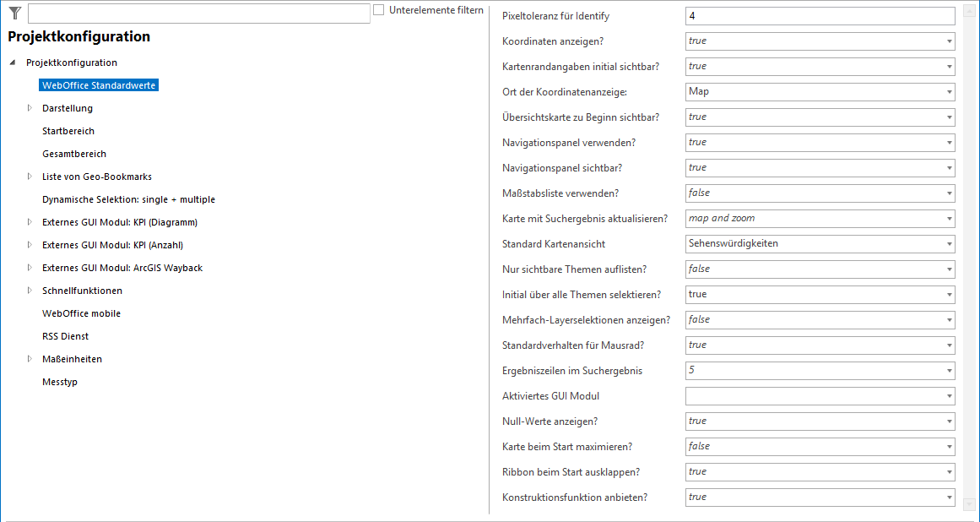Select the Startbereich tree item
This screenshot has height=522, width=980.
click(x=68, y=131)
